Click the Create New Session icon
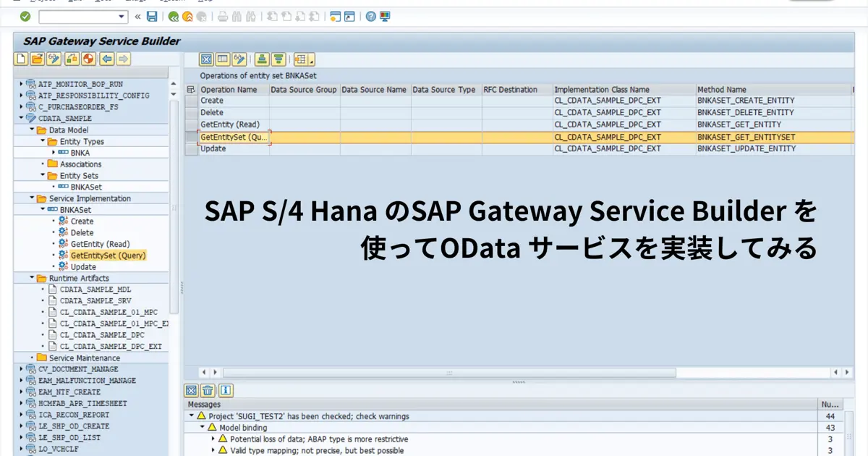 point(334,16)
